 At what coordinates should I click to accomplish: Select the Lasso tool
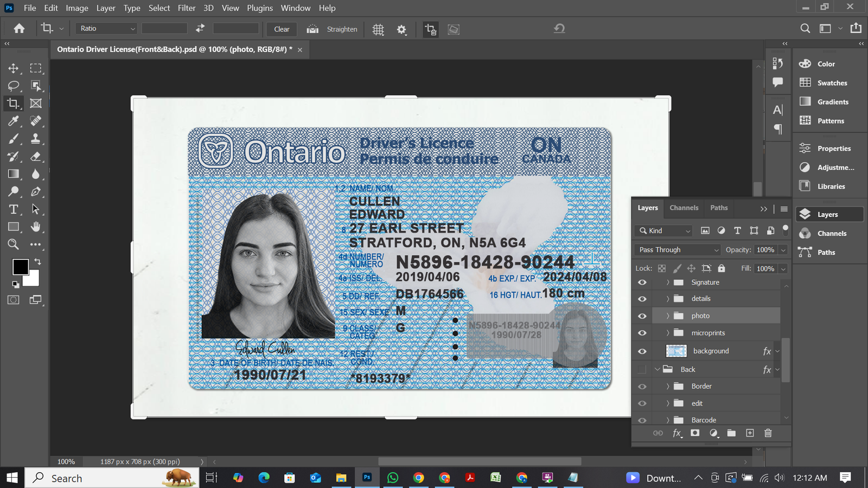pos(14,86)
